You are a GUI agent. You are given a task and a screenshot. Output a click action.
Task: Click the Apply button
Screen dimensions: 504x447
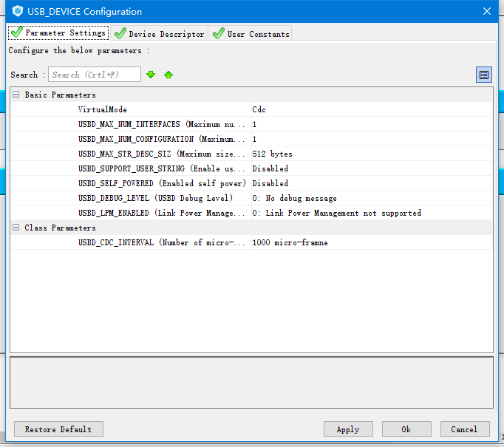pyautogui.click(x=348, y=429)
